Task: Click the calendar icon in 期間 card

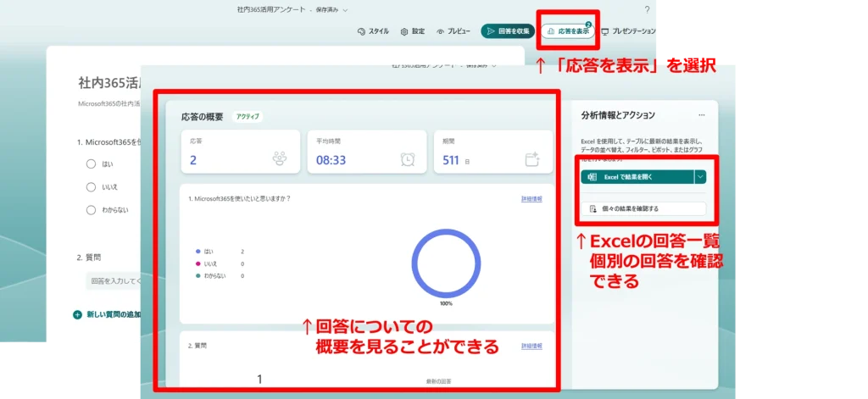Action: pos(532,159)
